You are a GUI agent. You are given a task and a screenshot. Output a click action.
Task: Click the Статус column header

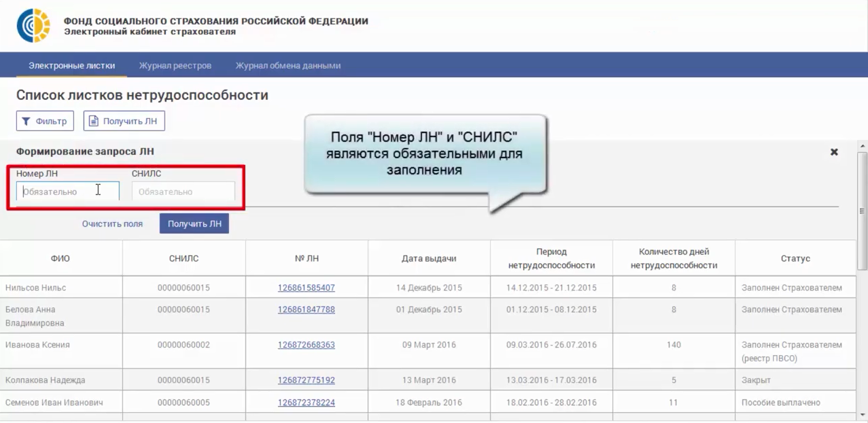pyautogui.click(x=795, y=258)
